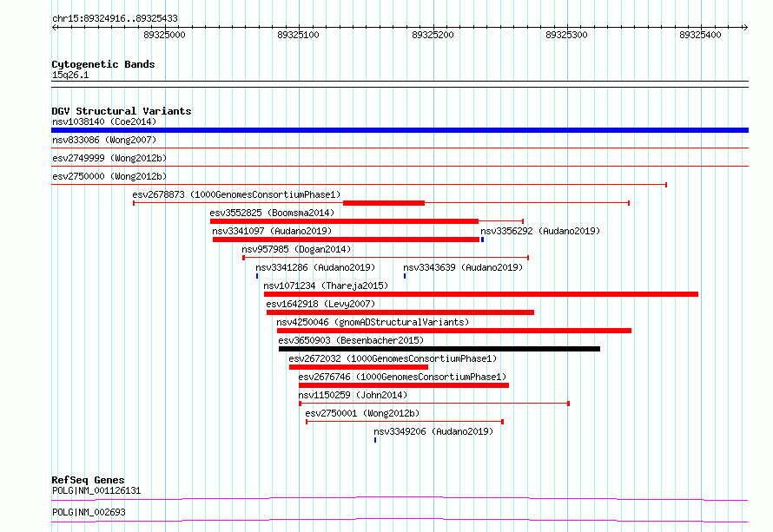The height and width of the screenshot is (532, 773).
Task: Open variant label esv2749999 (Wong2012b)
Action: pos(109,158)
